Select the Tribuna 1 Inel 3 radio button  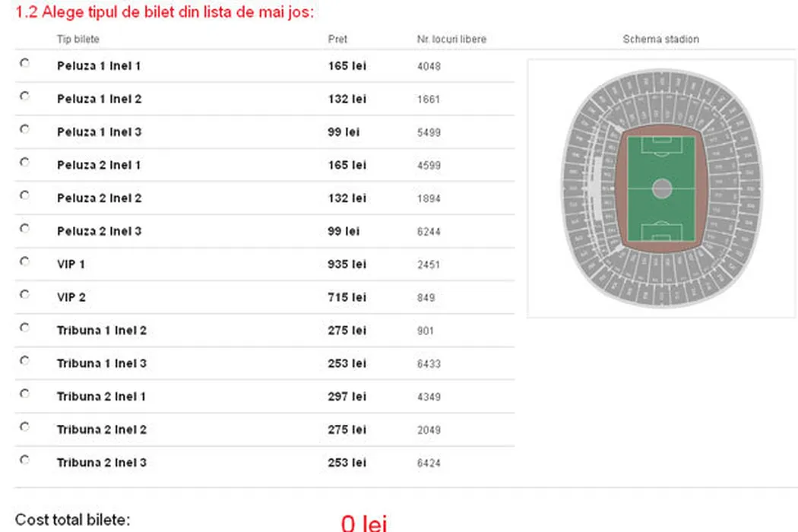pyautogui.click(x=24, y=360)
